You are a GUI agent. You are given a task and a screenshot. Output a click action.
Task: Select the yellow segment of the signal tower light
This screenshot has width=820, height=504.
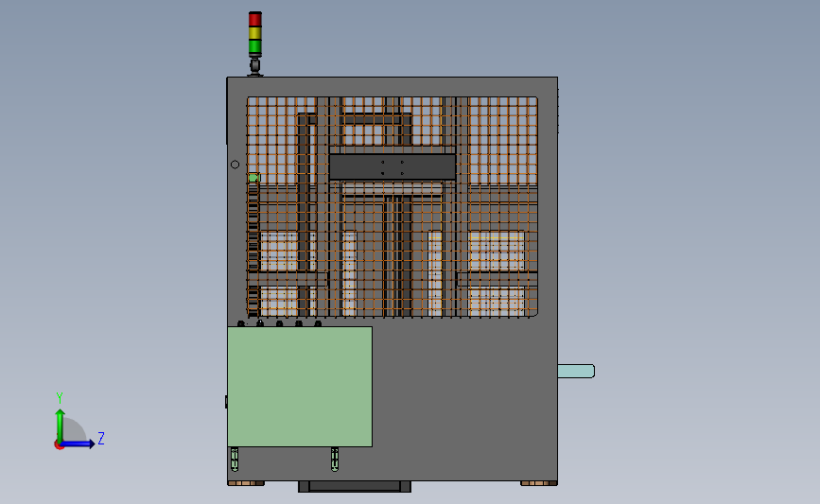point(254,33)
